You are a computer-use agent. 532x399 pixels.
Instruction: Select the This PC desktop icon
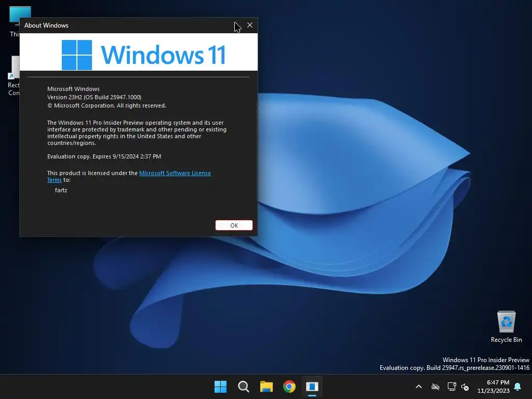point(15,21)
